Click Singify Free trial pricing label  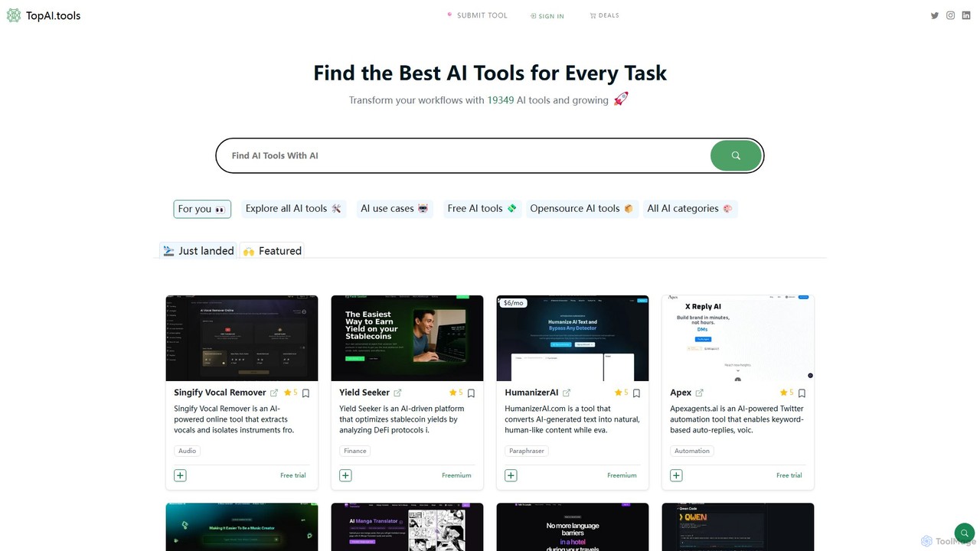coord(293,475)
